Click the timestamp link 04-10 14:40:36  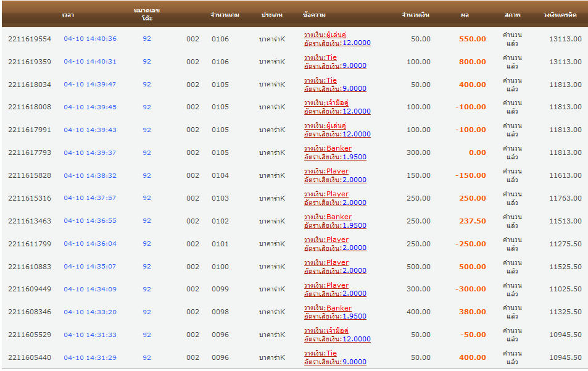pyautogui.click(x=89, y=39)
